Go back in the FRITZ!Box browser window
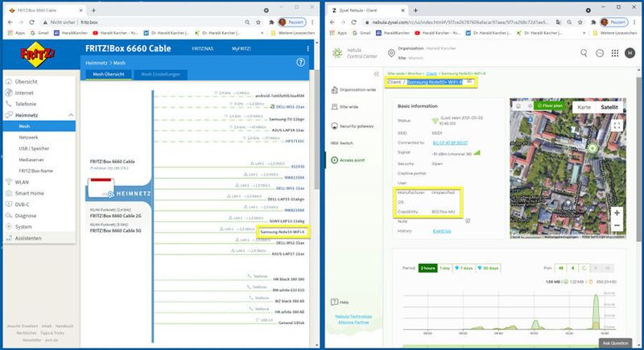Viewport: 644px width, 350px height. 10,23
